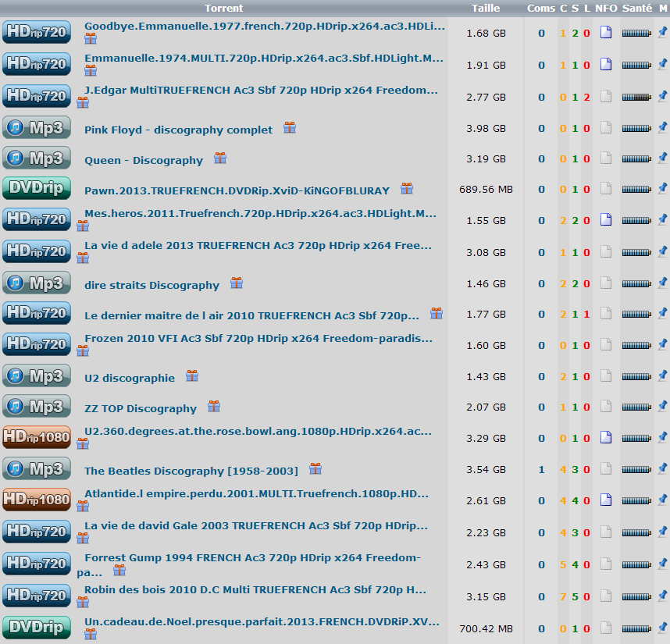The image size is (670, 644).
Task: Click gift icon next to dire straits Discography
Action: pos(237,283)
